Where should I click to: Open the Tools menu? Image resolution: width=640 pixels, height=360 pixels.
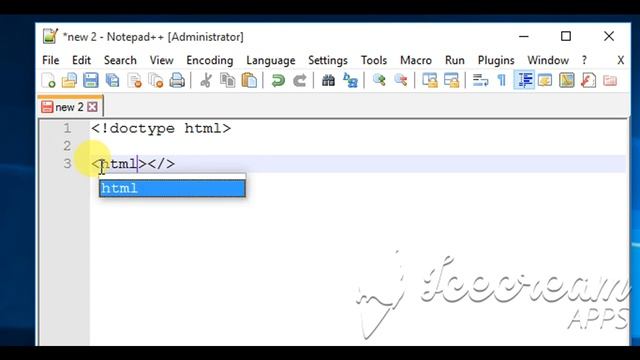374,60
